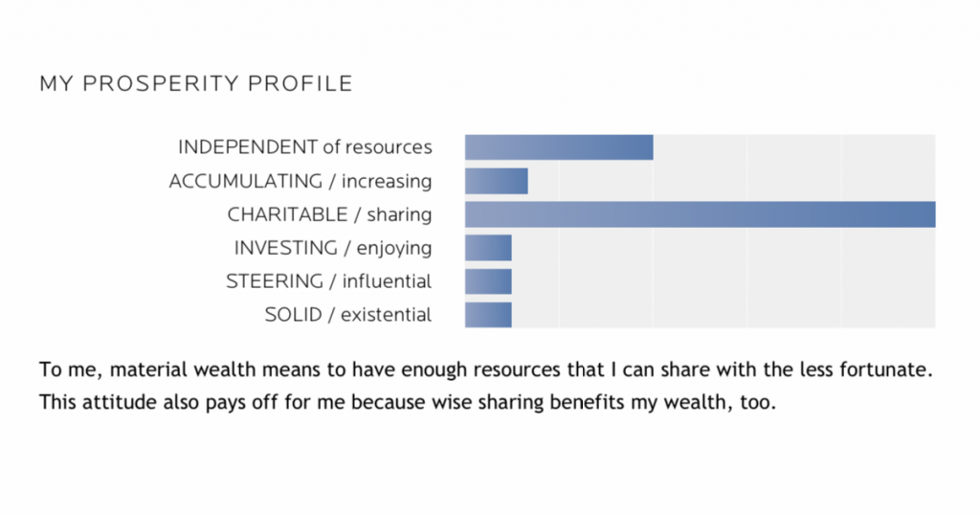This screenshot has width=980, height=515.
Task: Select the SOLID blue bar
Action: point(488,315)
